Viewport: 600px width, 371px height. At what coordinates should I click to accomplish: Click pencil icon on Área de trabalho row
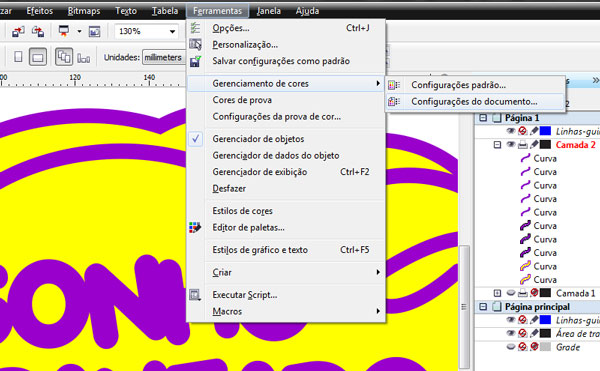click(534, 334)
